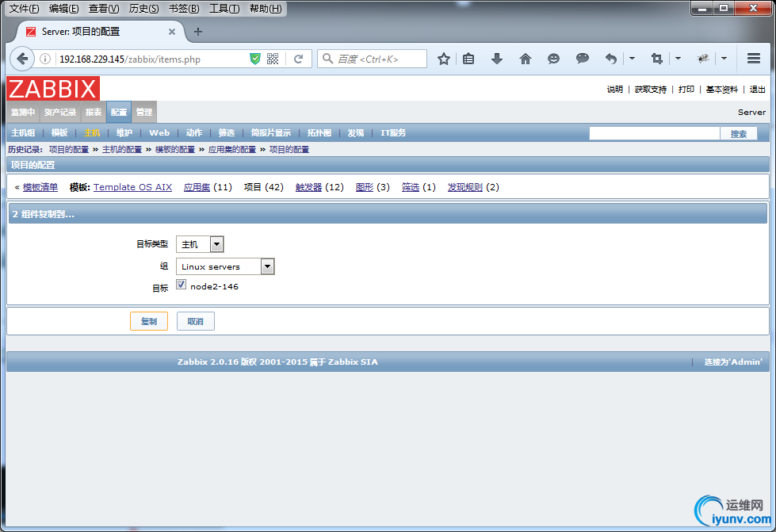Go to the browser home page icon
The width and height of the screenshot is (776, 532).
point(525,59)
